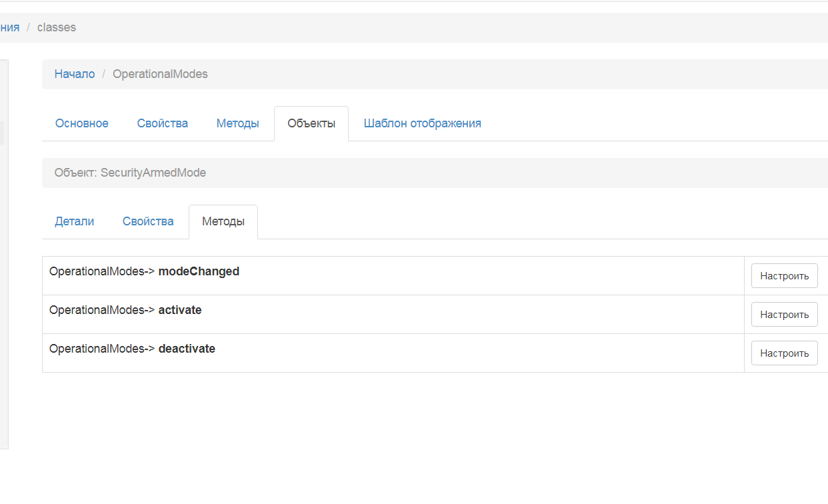Click the OperationalModes-> modeChanged row text

point(144,271)
